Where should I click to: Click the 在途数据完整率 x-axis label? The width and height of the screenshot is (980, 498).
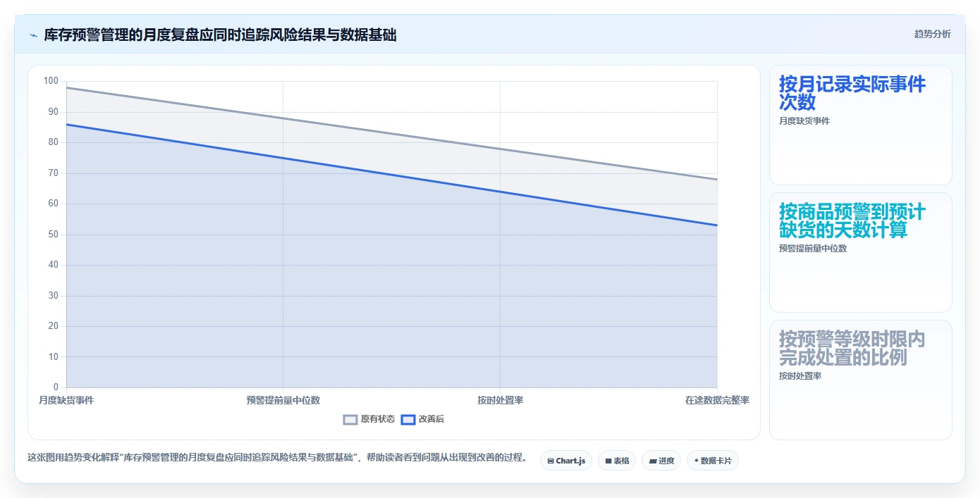pos(717,400)
